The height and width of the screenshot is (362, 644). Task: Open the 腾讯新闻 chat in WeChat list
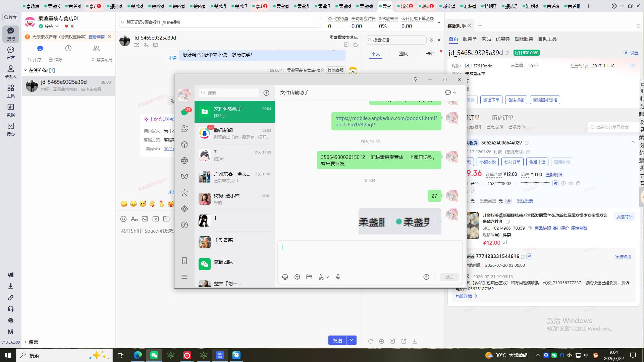coord(235,134)
